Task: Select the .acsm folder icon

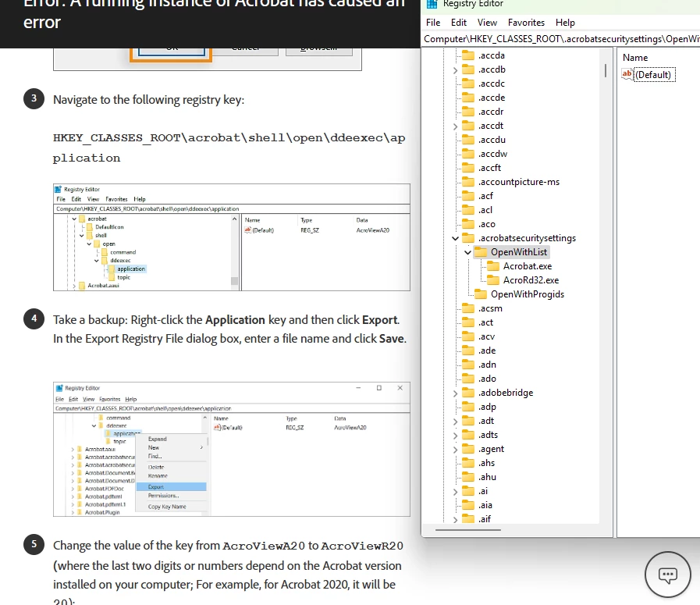Action: pyautogui.click(x=468, y=308)
